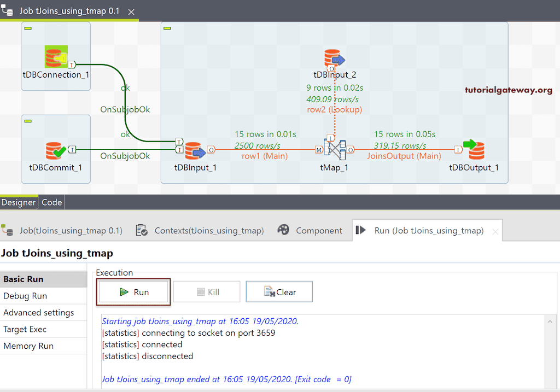The image size is (560, 392).
Task: Click the checklist icon on the Contexts tab
Action: point(141,230)
